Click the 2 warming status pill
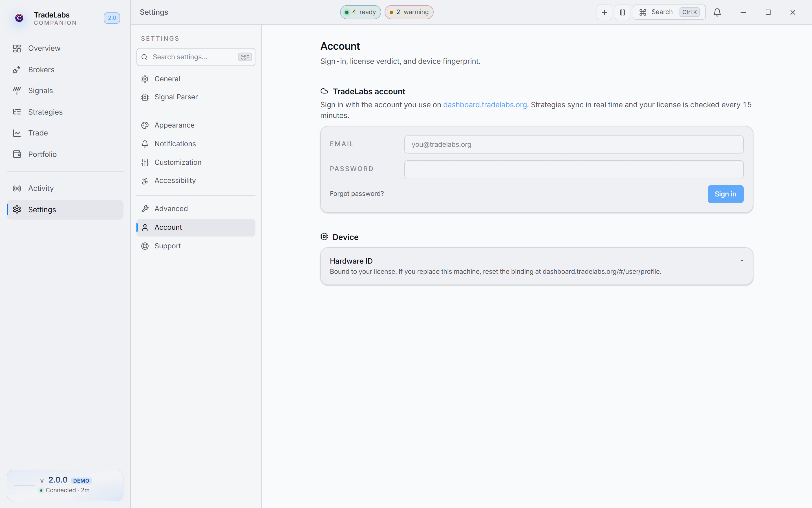This screenshot has height=508, width=812. [409, 12]
